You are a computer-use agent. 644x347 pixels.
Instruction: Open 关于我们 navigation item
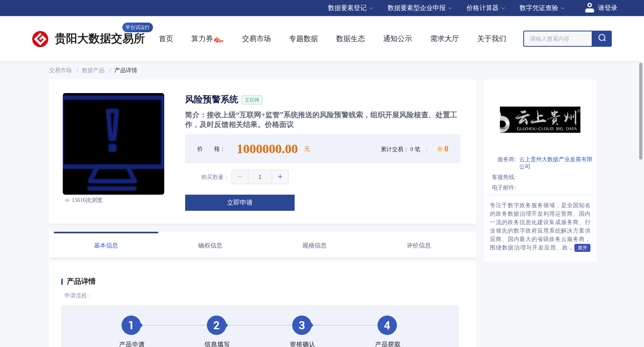492,39
